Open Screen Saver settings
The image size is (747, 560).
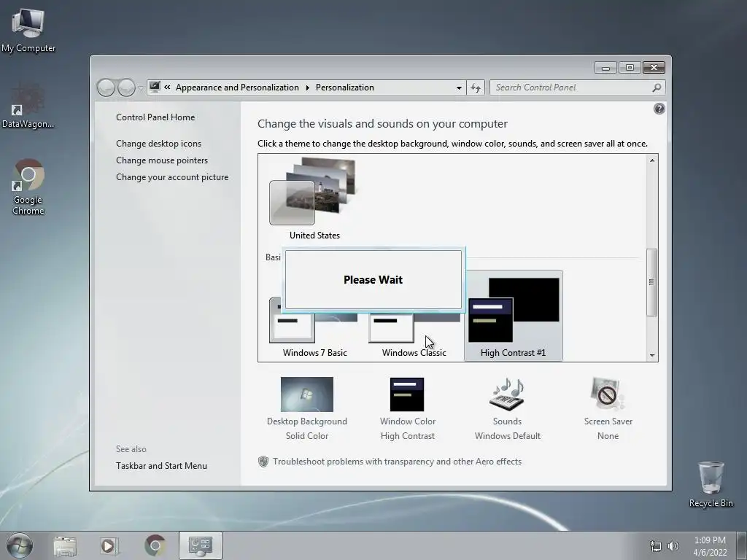coord(608,408)
